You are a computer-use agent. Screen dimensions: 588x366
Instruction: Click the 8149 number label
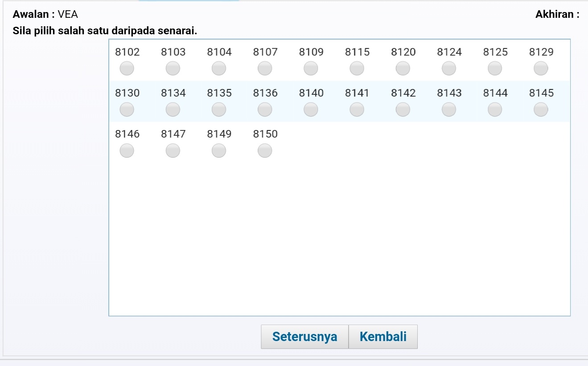219,134
